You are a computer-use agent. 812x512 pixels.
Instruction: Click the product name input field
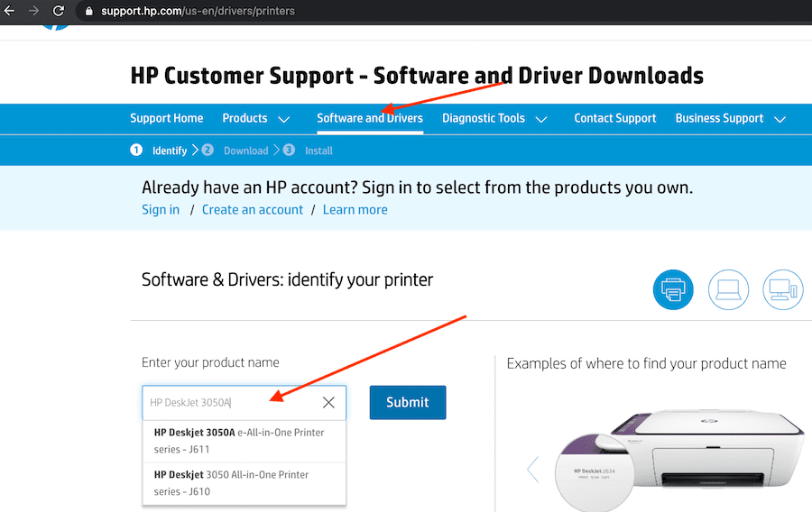pyautogui.click(x=244, y=402)
